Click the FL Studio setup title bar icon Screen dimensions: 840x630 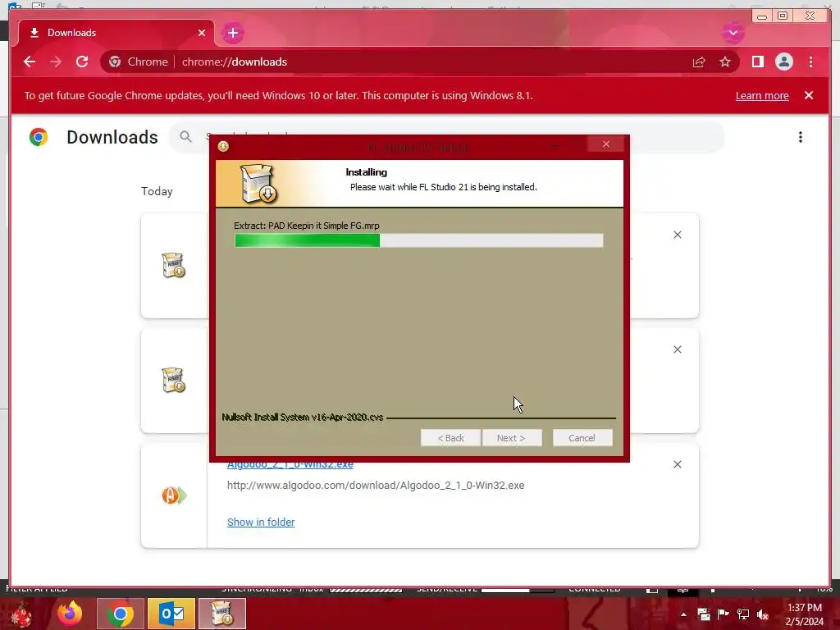223,146
